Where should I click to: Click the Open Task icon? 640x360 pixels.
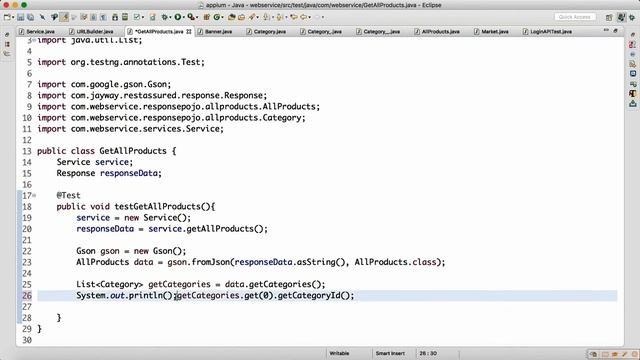click(x=242, y=17)
